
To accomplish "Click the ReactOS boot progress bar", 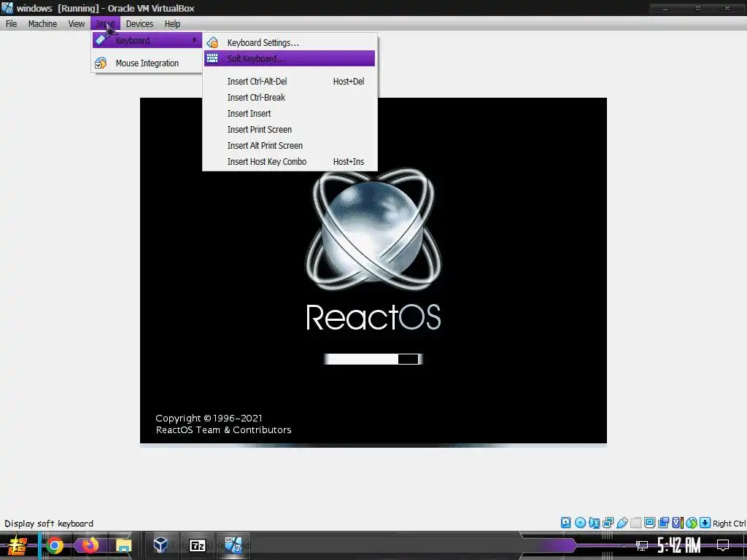I will click(x=373, y=359).
